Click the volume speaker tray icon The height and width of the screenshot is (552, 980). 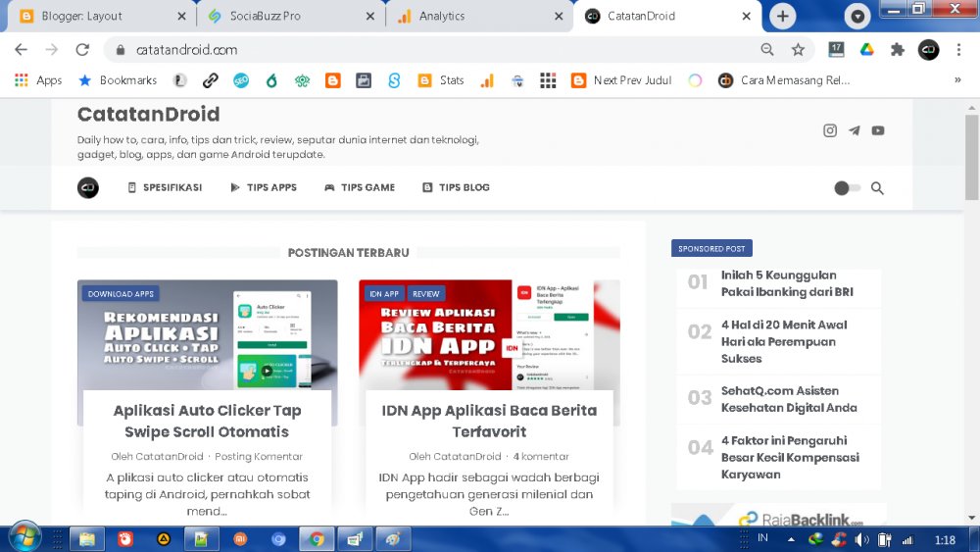coord(861,540)
